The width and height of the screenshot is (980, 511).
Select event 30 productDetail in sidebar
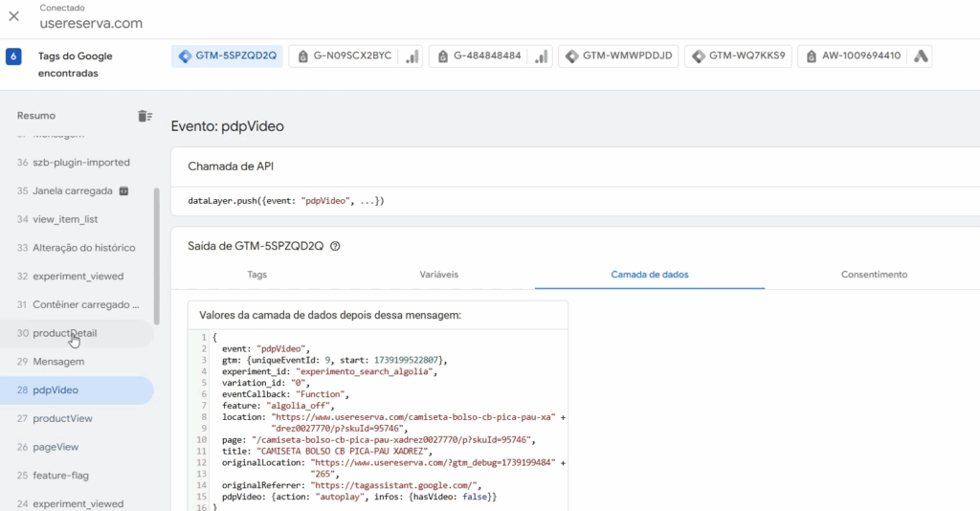64,333
